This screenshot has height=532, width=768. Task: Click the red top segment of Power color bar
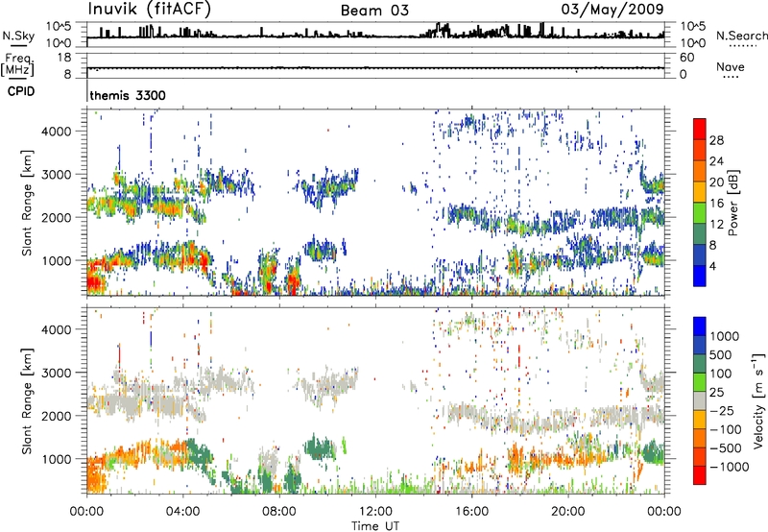700,130
